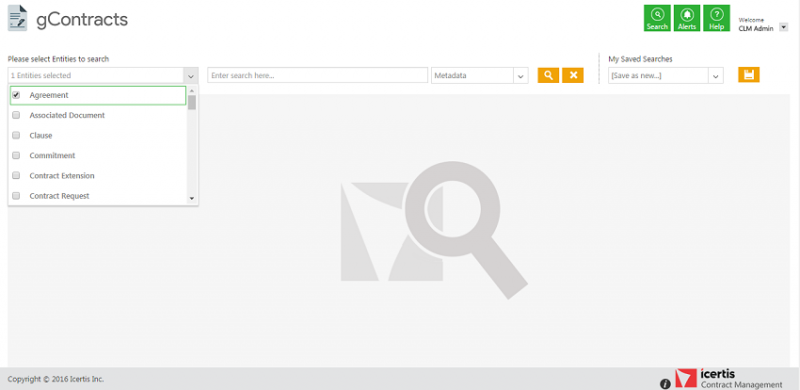Open the Metadata dropdown
Viewport: 800px width, 390px height.
480,76
